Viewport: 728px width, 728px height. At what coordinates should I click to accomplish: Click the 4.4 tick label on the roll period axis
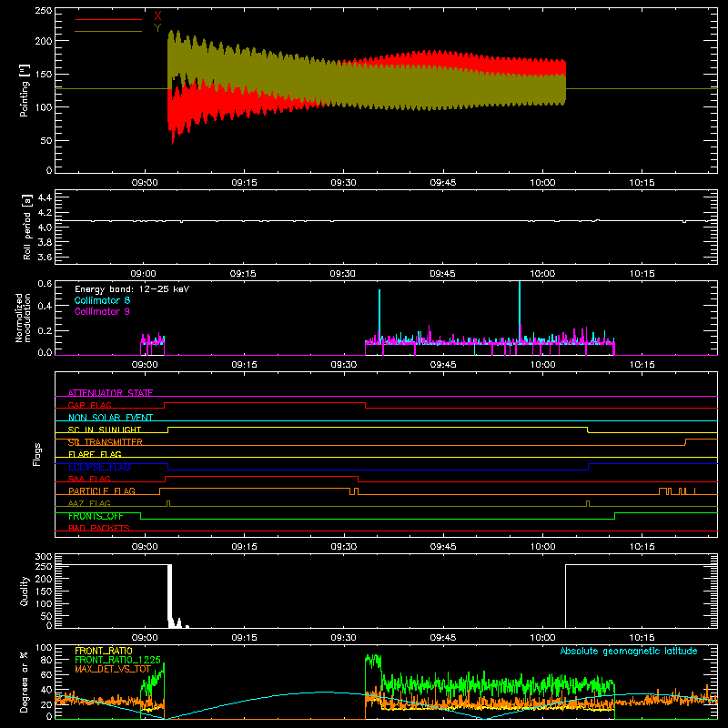tap(45, 197)
